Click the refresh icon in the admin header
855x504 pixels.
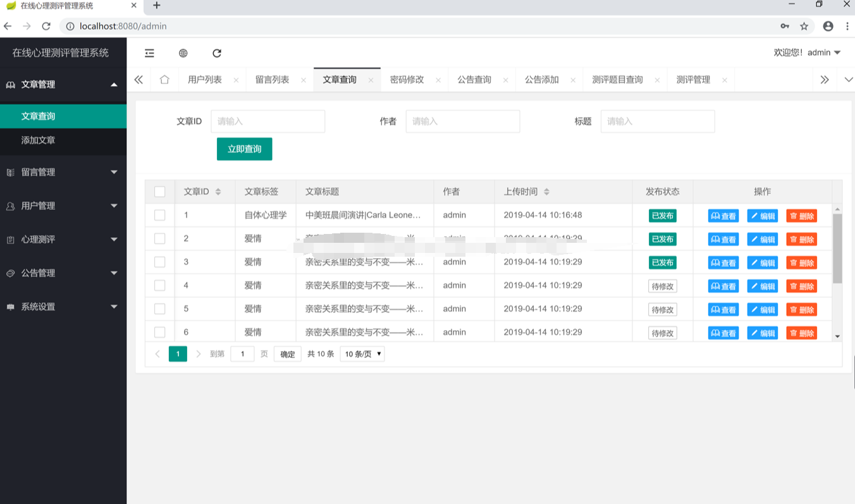pos(217,53)
